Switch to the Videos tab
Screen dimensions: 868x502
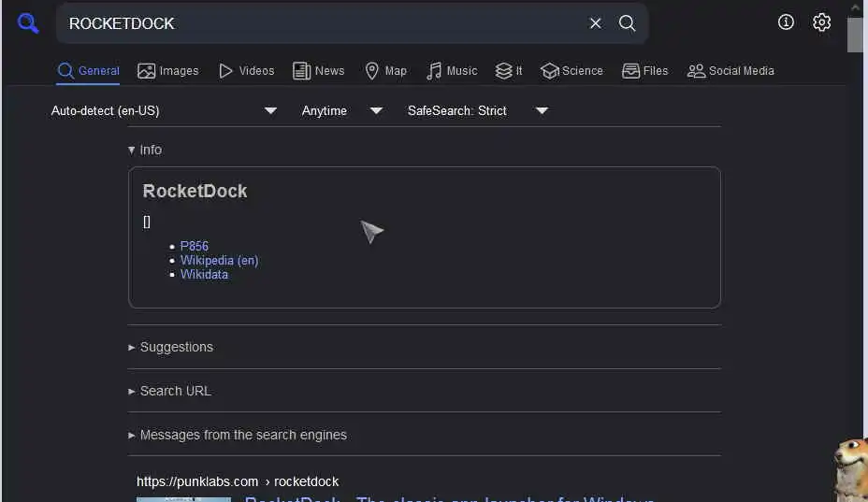pos(246,71)
